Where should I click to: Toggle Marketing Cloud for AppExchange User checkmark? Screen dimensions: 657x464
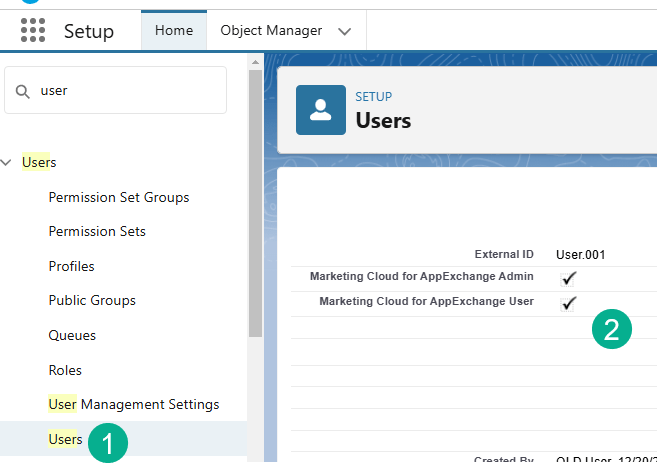(x=570, y=302)
